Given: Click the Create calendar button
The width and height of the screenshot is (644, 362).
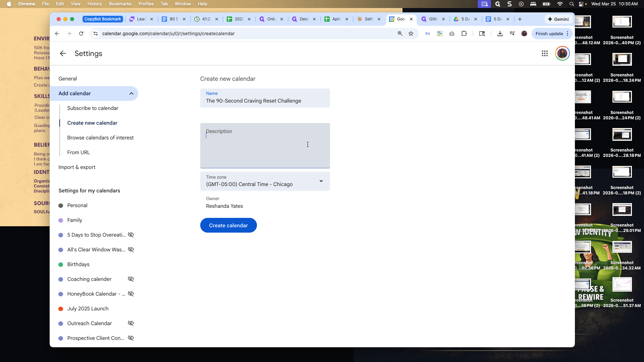Looking at the screenshot, I should [228, 226].
